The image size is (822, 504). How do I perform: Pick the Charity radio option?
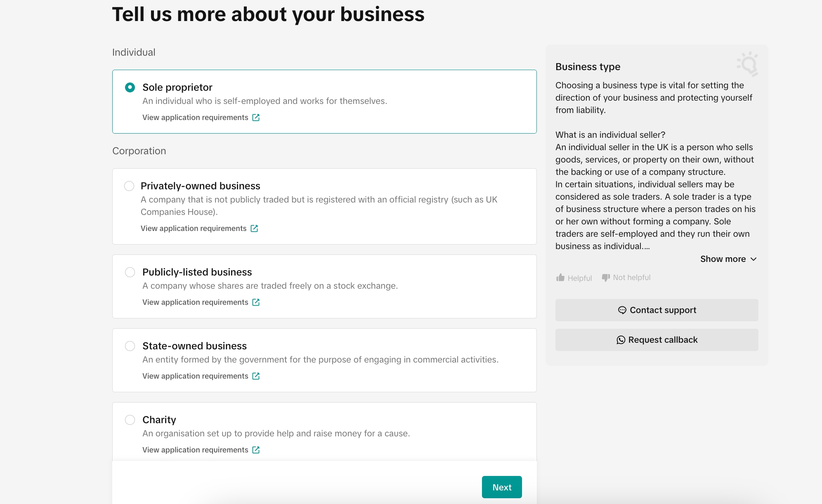tap(130, 420)
